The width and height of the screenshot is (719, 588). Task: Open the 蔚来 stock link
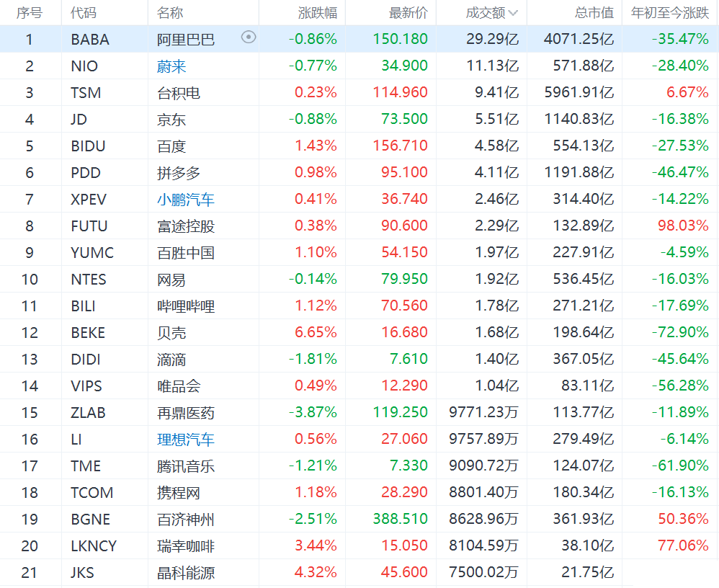(x=171, y=66)
